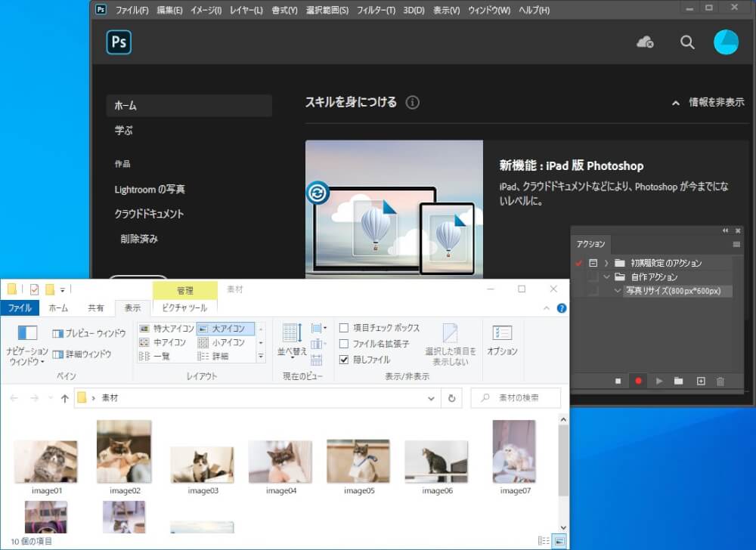The height and width of the screenshot is (550, 756).
Task: Enable 項目チェックボックス
Action: [x=344, y=328]
